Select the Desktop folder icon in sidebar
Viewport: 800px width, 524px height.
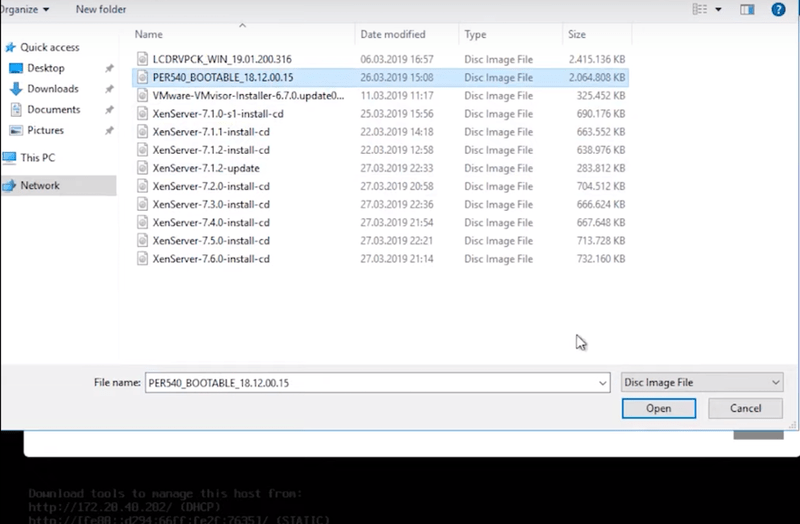[x=16, y=68]
